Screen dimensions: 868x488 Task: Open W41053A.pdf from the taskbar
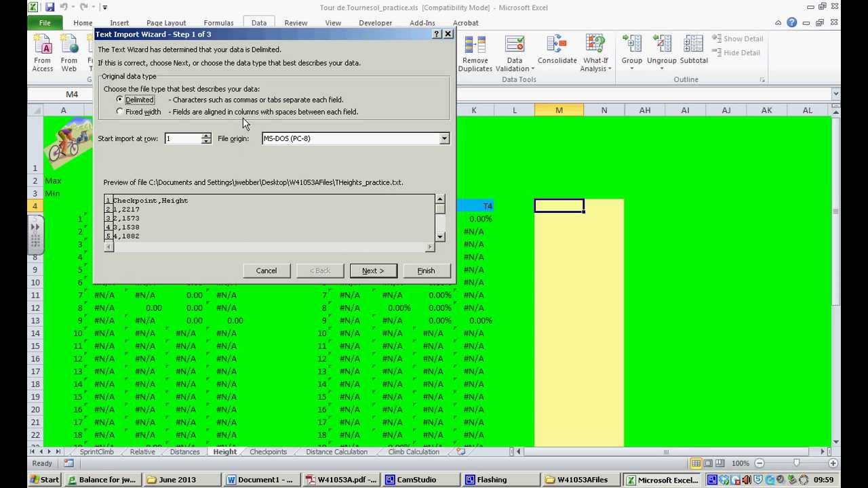[341, 480]
